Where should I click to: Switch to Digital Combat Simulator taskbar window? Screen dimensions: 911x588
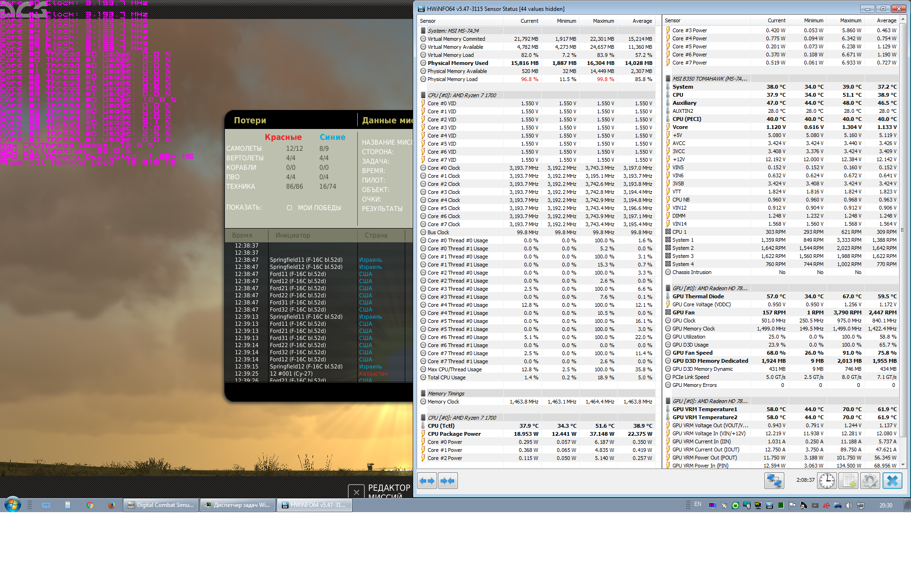[161, 505]
